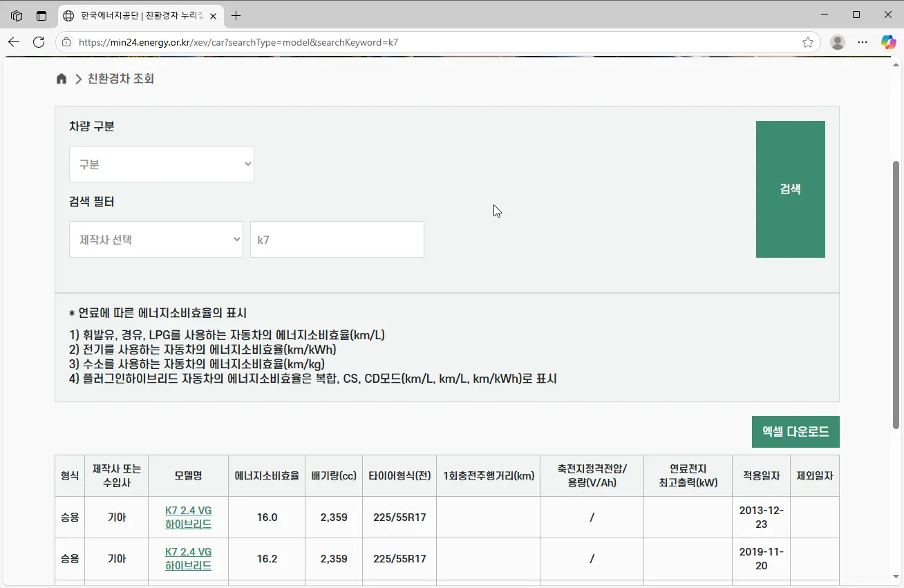
Task: Open K7 2.4 VG 하이브리드 link with 16.2
Action: pyautogui.click(x=189, y=559)
